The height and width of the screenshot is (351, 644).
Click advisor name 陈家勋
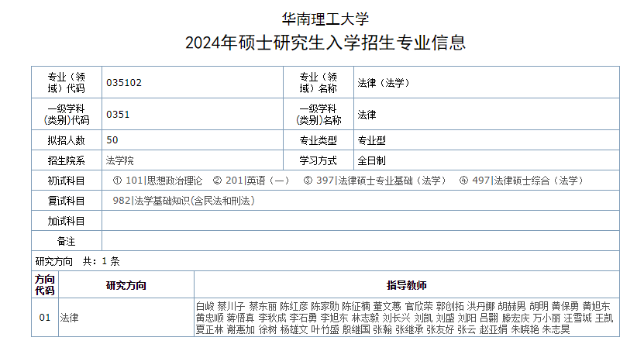325,306
